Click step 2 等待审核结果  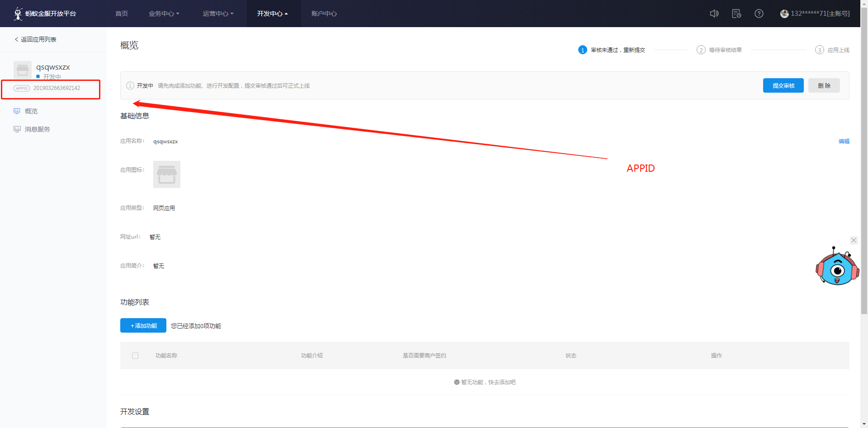719,50
